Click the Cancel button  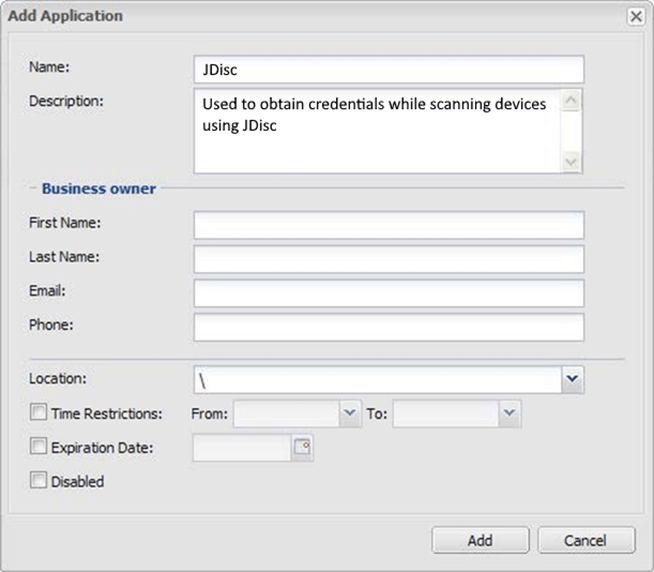[586, 540]
